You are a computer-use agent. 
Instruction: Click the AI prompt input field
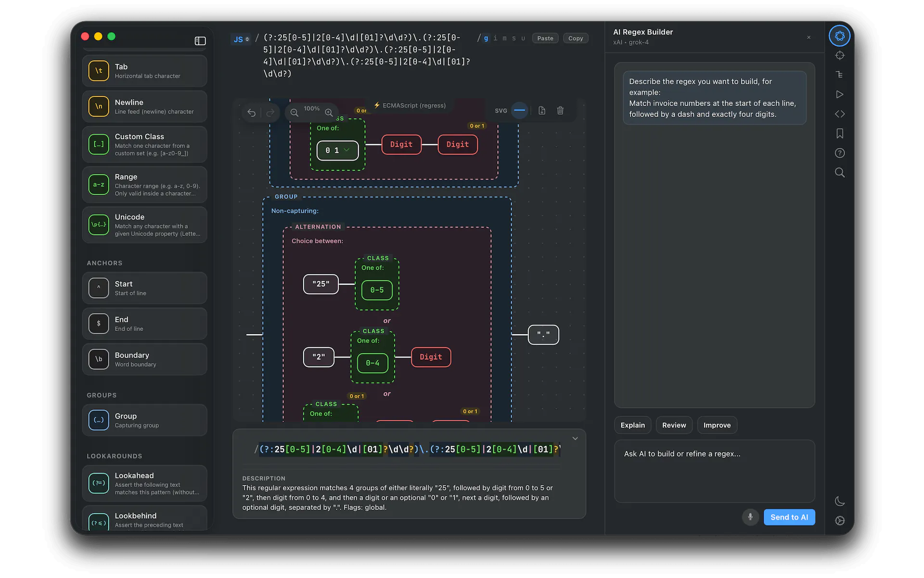click(715, 471)
